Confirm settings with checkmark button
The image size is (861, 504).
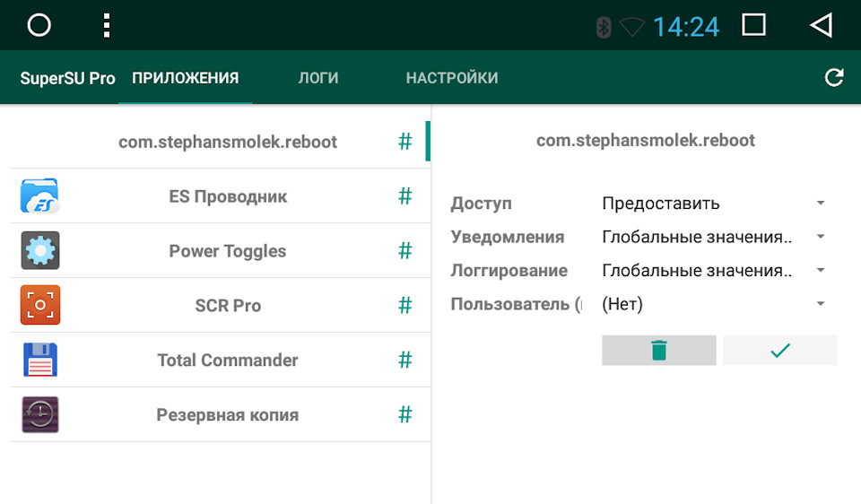[780, 351]
